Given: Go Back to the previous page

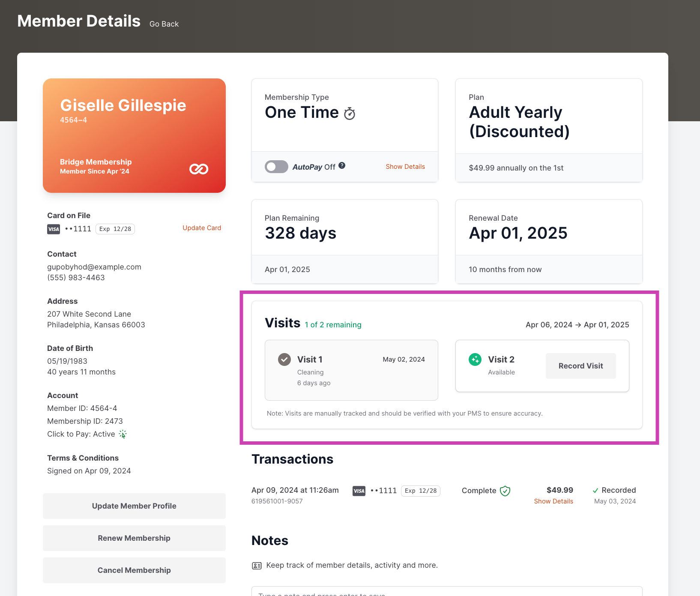Looking at the screenshot, I should [x=164, y=24].
